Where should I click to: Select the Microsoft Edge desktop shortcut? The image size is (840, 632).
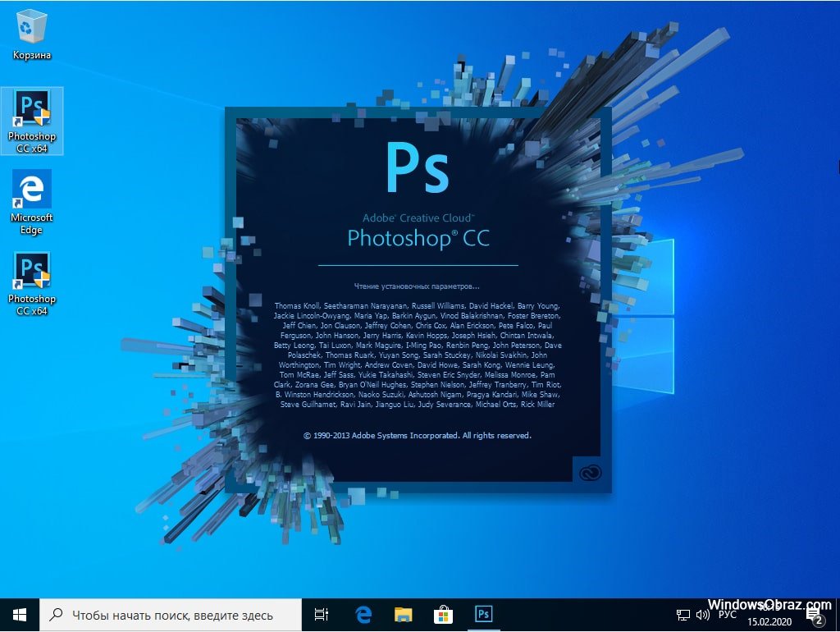[32, 202]
